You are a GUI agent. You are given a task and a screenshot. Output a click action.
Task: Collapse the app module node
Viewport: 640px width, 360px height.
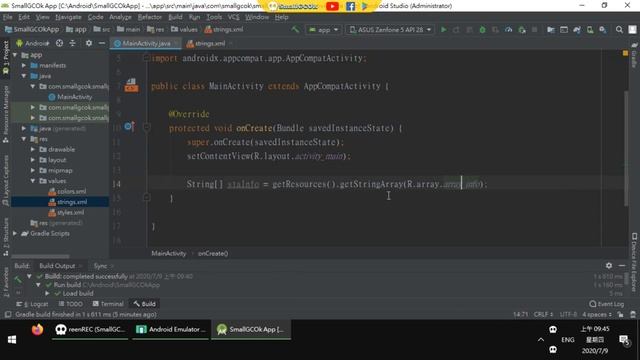point(16,55)
